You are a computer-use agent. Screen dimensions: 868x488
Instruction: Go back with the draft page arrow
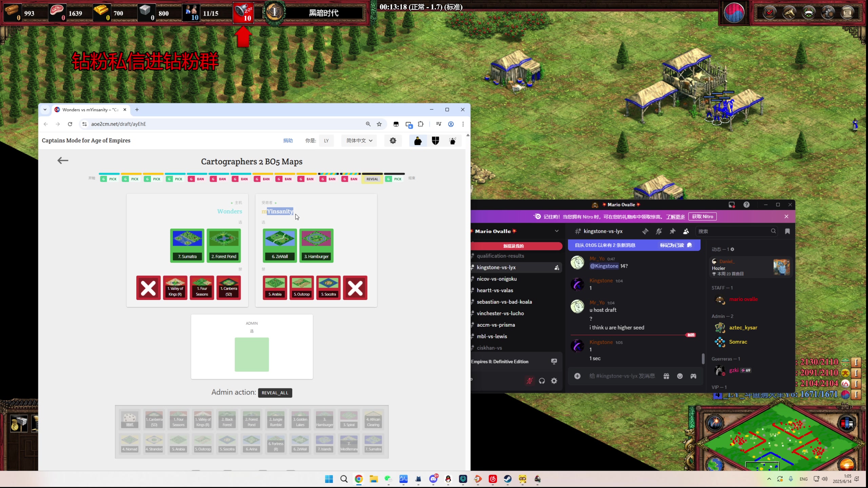point(63,161)
